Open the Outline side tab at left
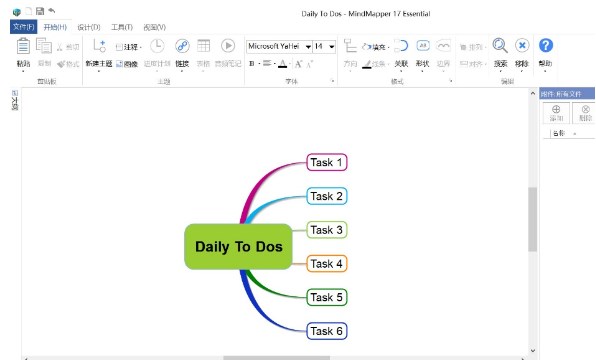The width and height of the screenshot is (596, 360). 15,100
